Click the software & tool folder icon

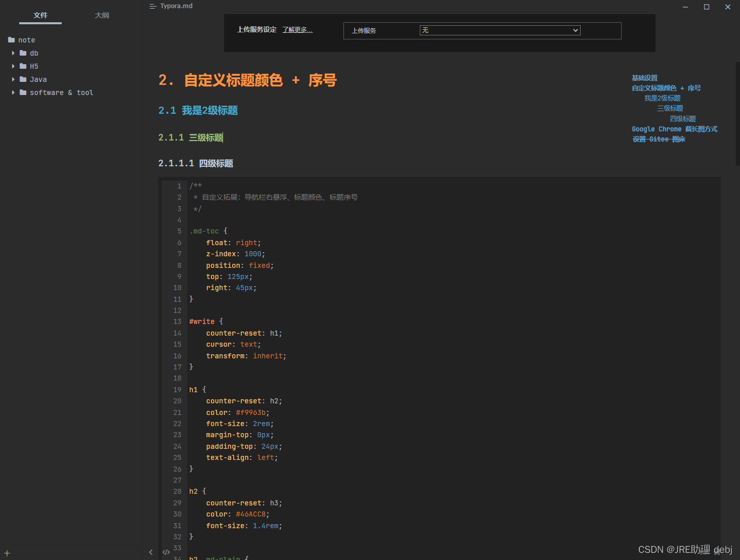tap(23, 92)
